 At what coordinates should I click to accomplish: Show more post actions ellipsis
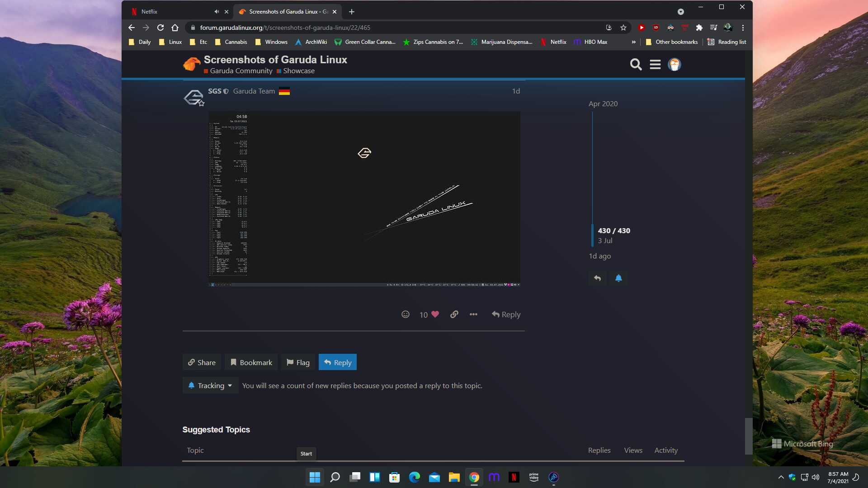tap(473, 314)
